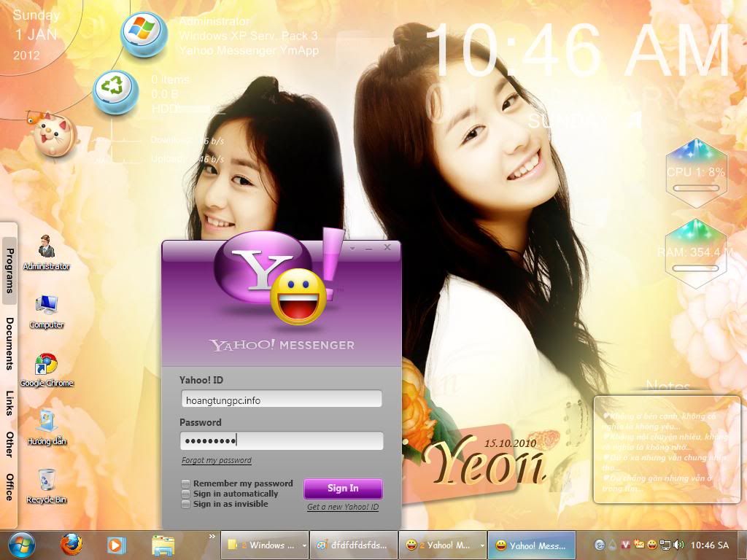This screenshot has height=560, width=747.
Task: Click the red V tray icon
Action: (x=627, y=544)
